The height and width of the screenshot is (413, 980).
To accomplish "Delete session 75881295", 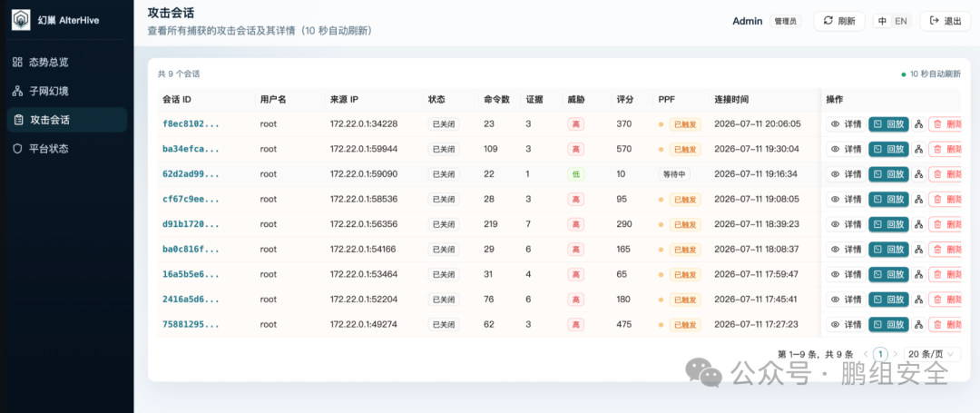I will pyautogui.click(x=945, y=324).
